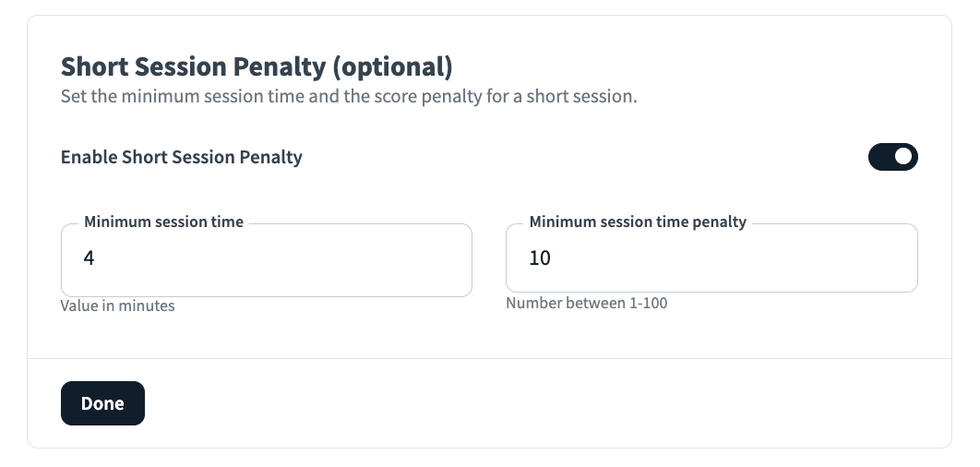This screenshot has height=467, width=980.
Task: Click the 'Number between 1-100' hint
Action: click(x=586, y=303)
